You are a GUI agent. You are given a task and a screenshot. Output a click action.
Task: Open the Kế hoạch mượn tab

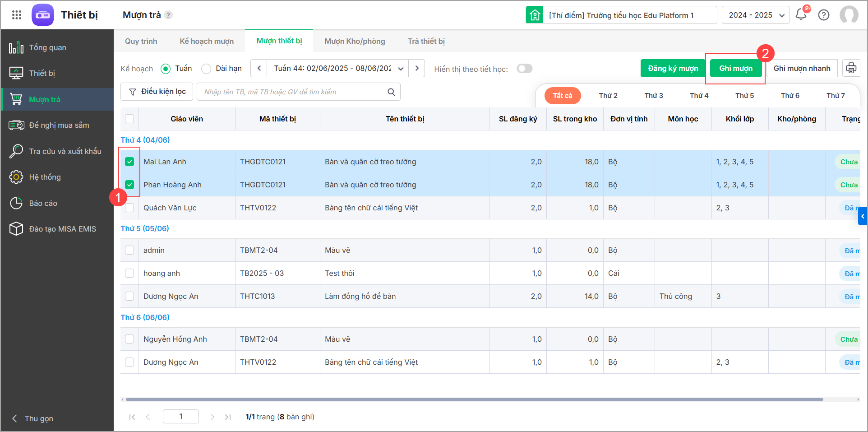[207, 41]
